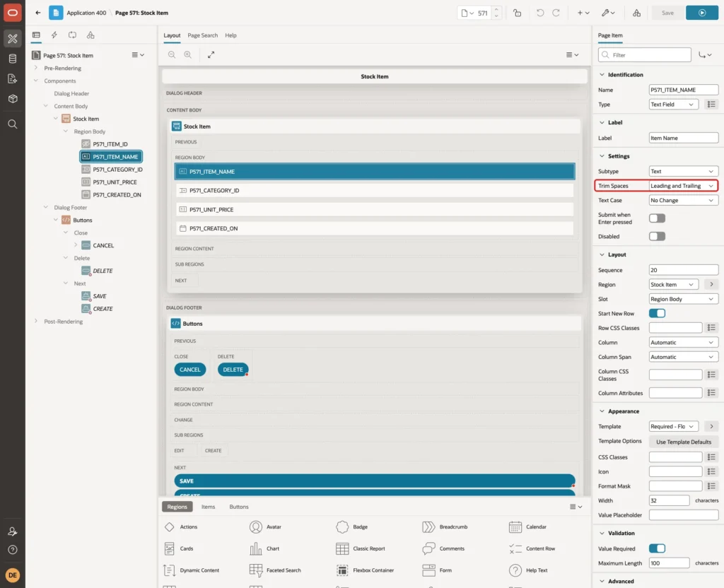Open the Utilities wrench menu
The height and width of the screenshot is (588, 724).
(x=608, y=13)
